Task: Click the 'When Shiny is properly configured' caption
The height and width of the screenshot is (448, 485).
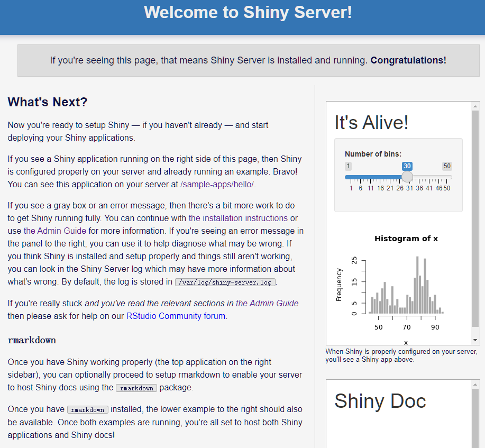Action: tap(401, 355)
